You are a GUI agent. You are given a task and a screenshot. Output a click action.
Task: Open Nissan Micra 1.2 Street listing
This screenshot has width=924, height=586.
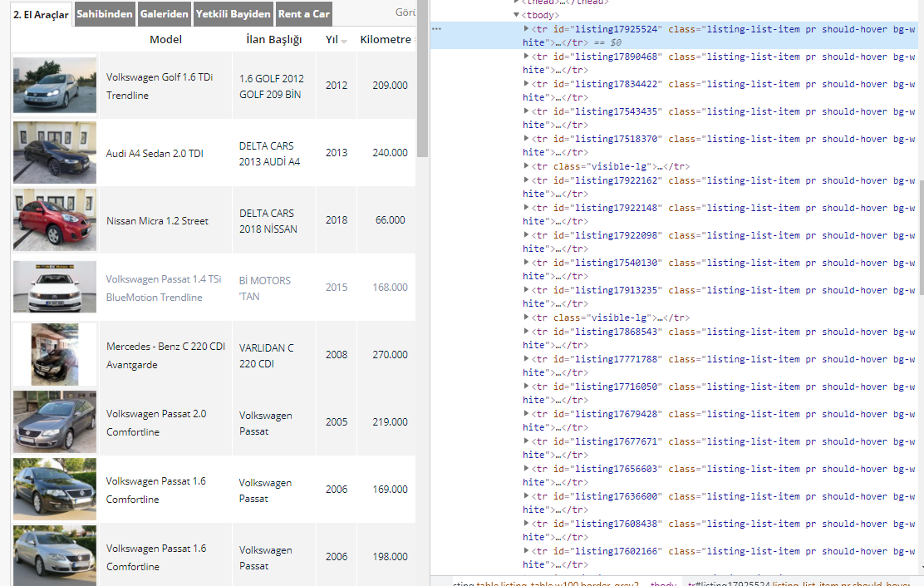pyautogui.click(x=157, y=220)
